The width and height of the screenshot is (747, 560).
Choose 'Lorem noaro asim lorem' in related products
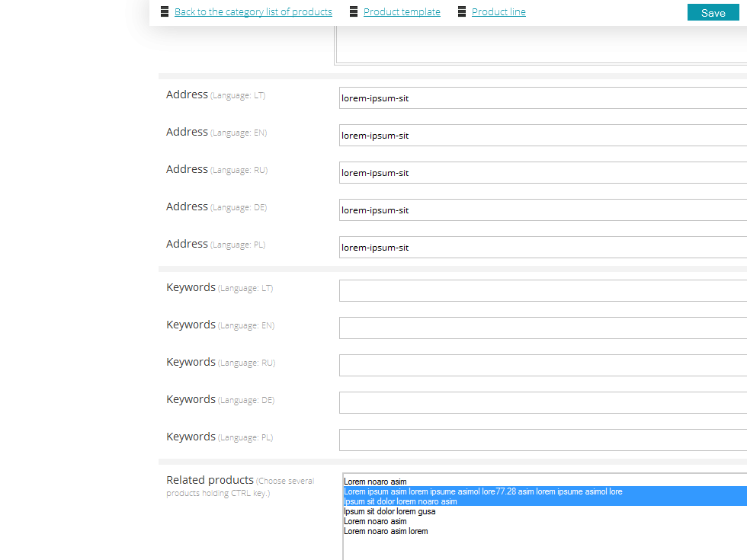[386, 532]
